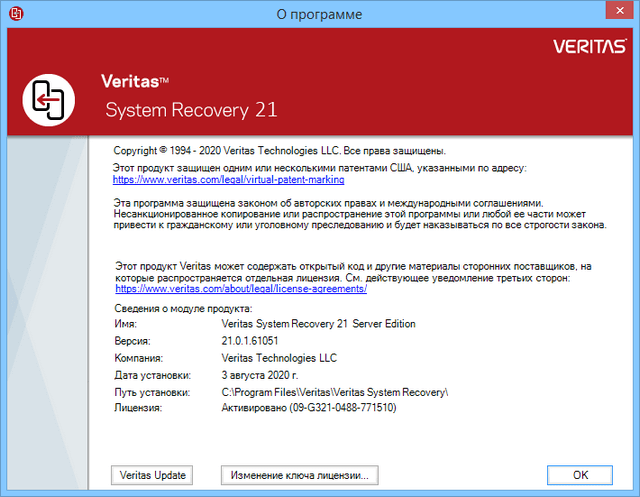Open the virtual-patent-marking link
This screenshot has width=640, height=497.
[228, 180]
